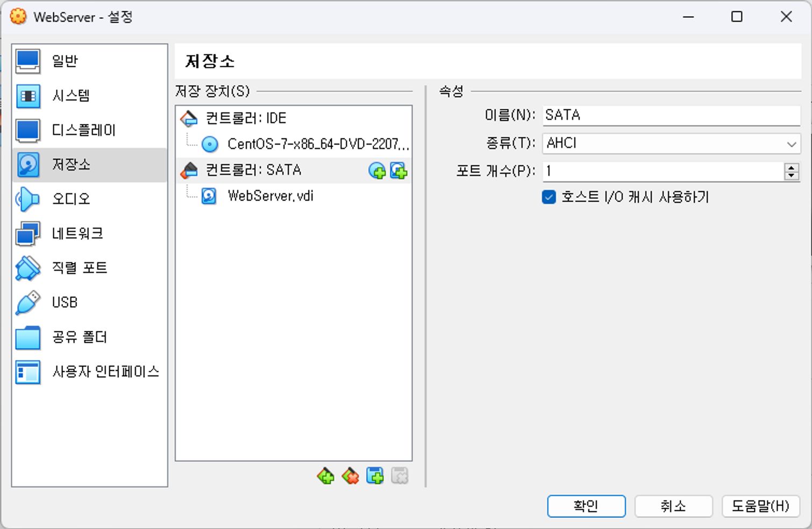The image size is (812, 529).
Task: Select the 컨트롤러: SATA tree row
Action: 294,171
